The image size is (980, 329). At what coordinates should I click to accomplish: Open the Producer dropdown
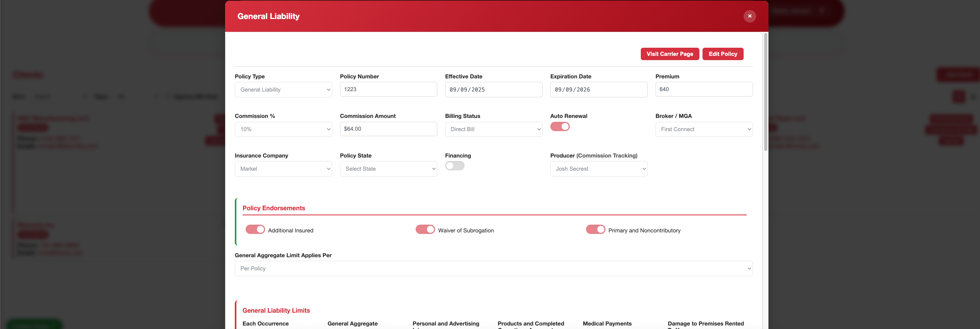click(598, 169)
